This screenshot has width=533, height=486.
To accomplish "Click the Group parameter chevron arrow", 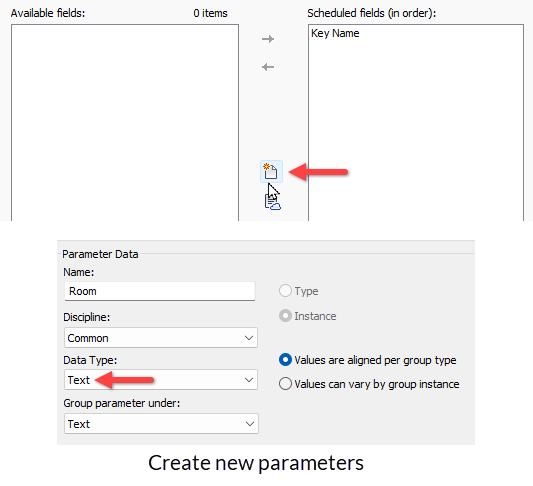I will pyautogui.click(x=250, y=424).
